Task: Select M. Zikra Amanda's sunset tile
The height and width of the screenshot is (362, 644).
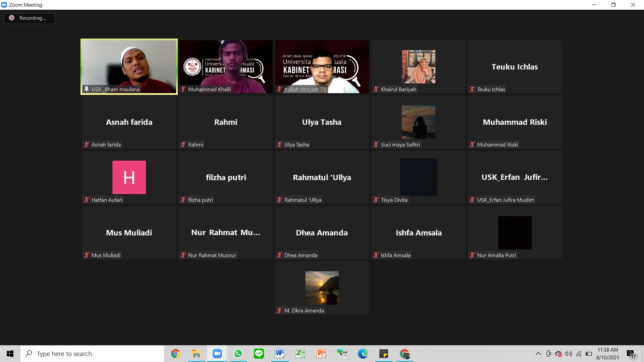Action: [322, 288]
